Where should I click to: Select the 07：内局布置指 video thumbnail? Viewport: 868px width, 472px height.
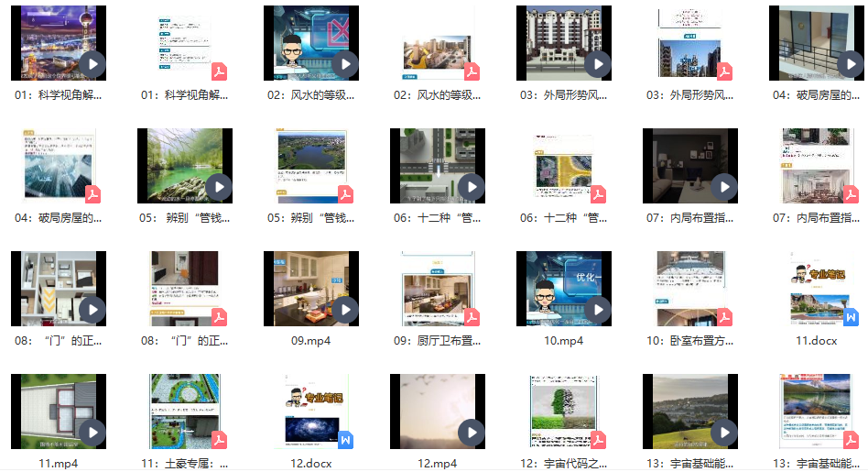(x=690, y=166)
